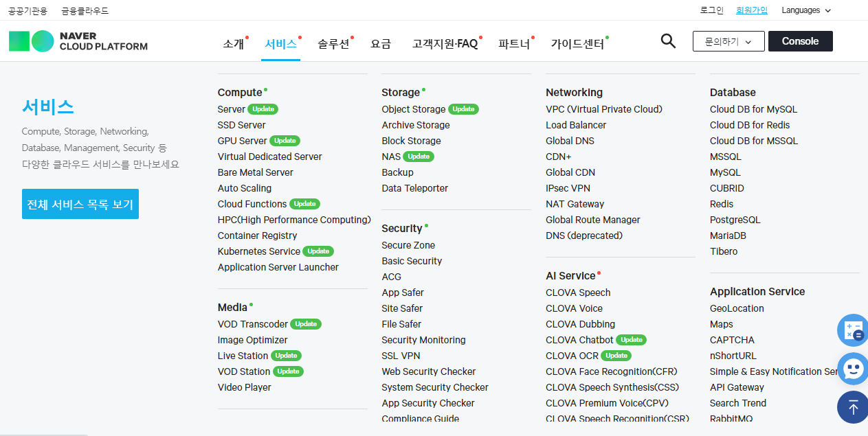The width and height of the screenshot is (868, 436).
Task: Open the 고객지원·FAQ menu
Action: [x=445, y=44]
